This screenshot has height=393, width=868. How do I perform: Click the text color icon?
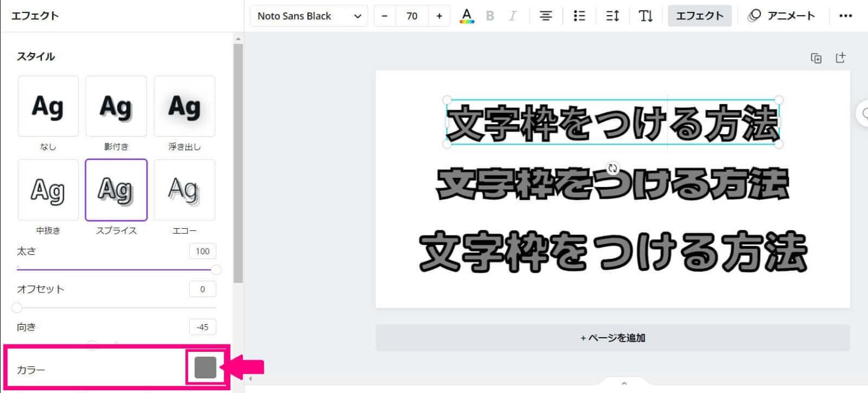467,16
